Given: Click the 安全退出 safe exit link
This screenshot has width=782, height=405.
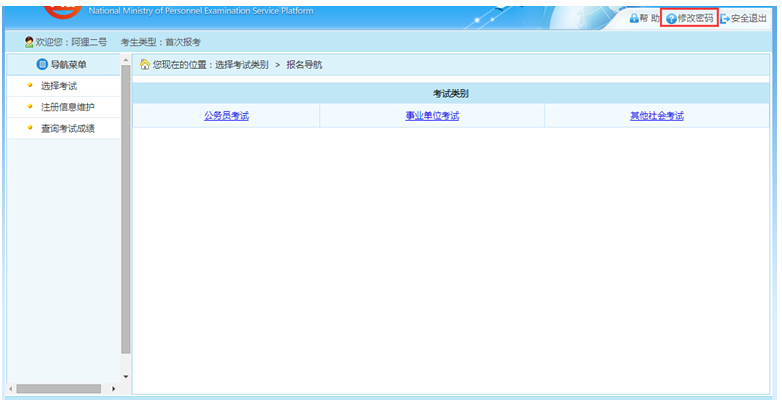Looking at the screenshot, I should (749, 19).
